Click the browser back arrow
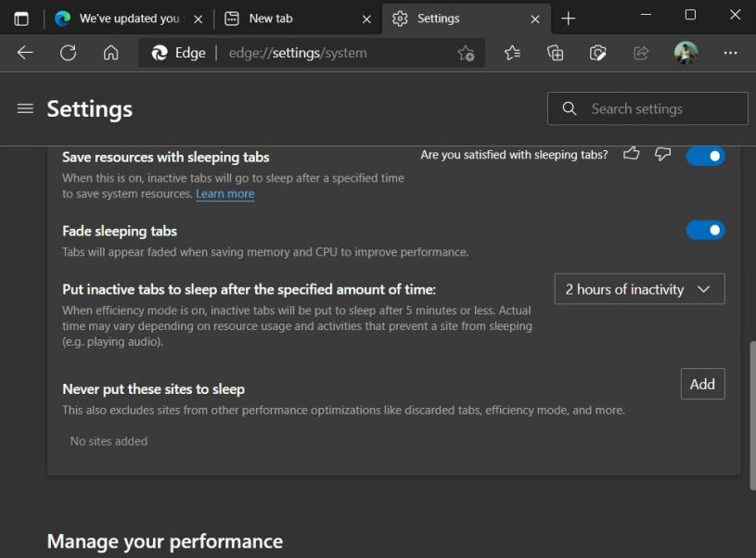 pos(25,53)
